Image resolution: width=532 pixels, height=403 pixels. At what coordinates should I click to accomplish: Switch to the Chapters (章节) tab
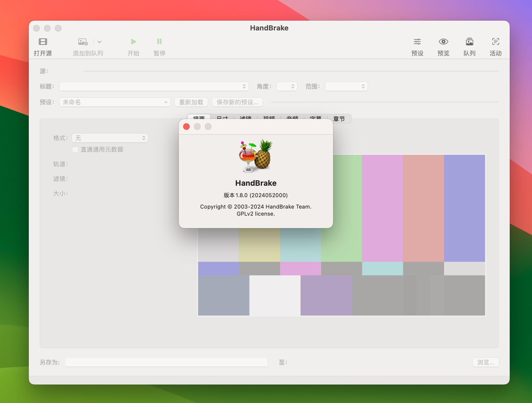tap(339, 119)
